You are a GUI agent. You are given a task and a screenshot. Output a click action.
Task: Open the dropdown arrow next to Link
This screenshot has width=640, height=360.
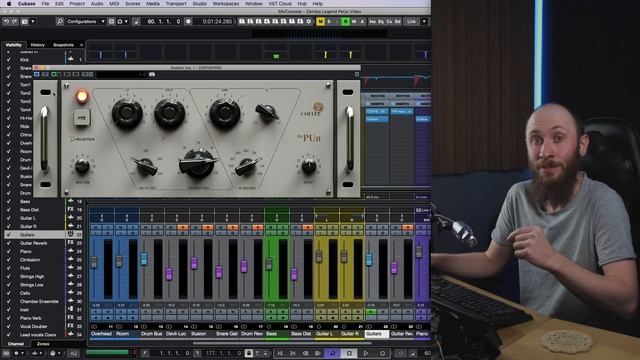click(x=424, y=21)
